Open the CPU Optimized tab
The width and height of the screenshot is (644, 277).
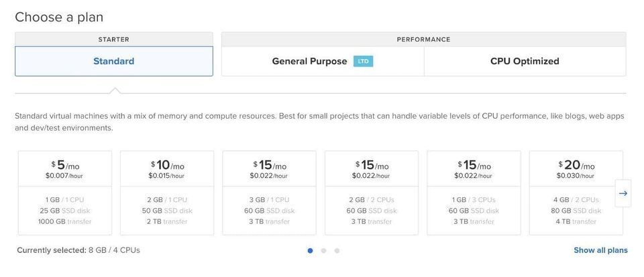point(525,61)
